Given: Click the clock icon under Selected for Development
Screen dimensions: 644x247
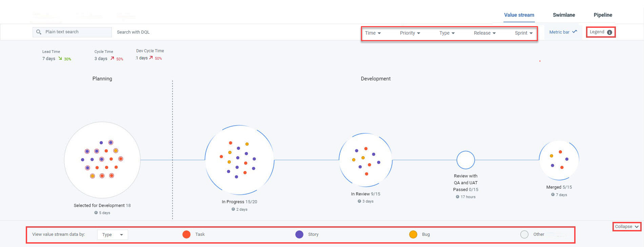Looking at the screenshot, I should pyautogui.click(x=96, y=213).
